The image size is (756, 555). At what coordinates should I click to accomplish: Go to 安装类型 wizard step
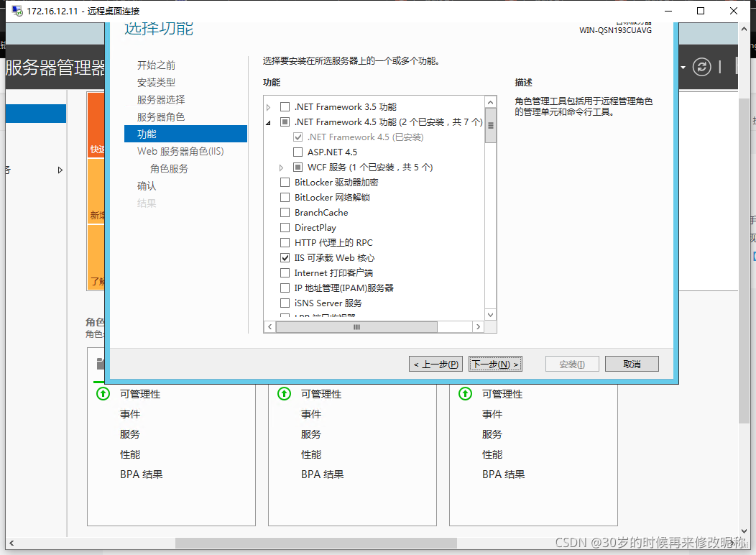pos(156,83)
